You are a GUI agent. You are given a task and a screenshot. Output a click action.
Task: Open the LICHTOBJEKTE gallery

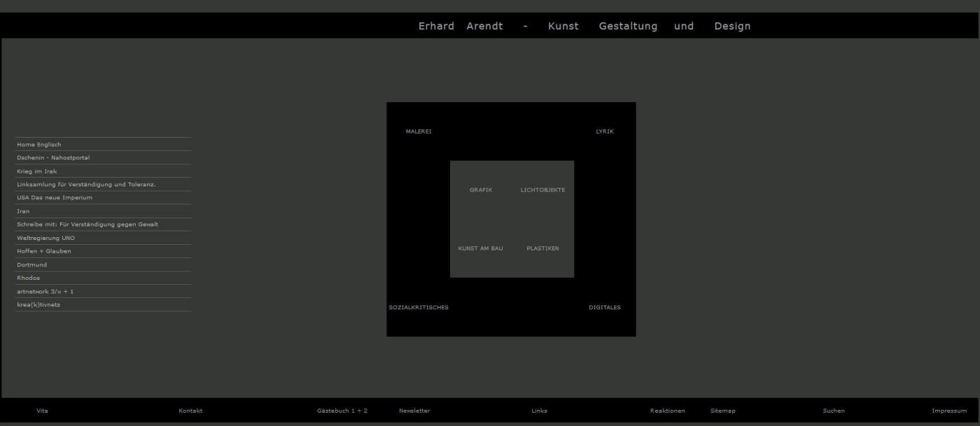tap(542, 190)
